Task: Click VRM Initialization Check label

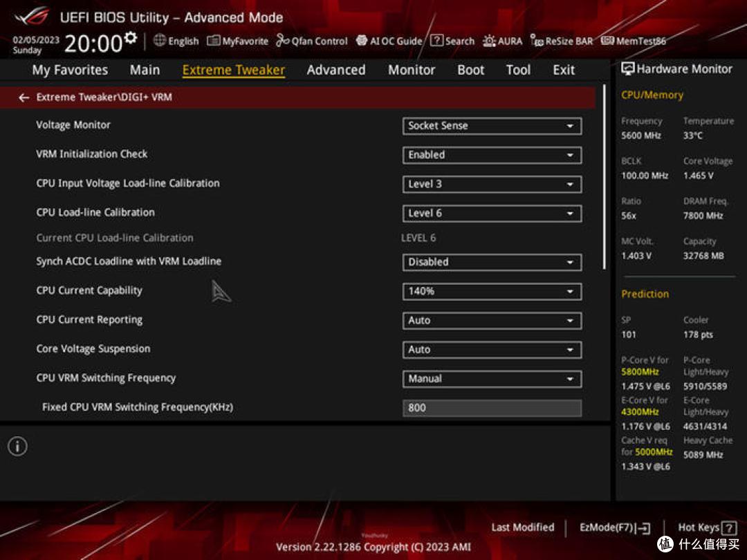Action: click(92, 154)
